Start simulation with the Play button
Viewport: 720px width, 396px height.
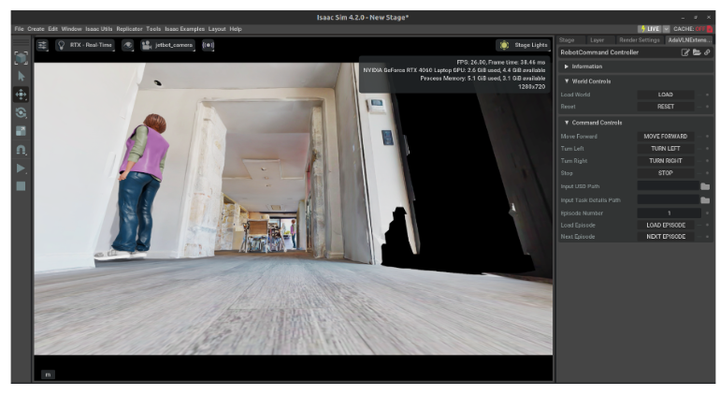point(21,168)
